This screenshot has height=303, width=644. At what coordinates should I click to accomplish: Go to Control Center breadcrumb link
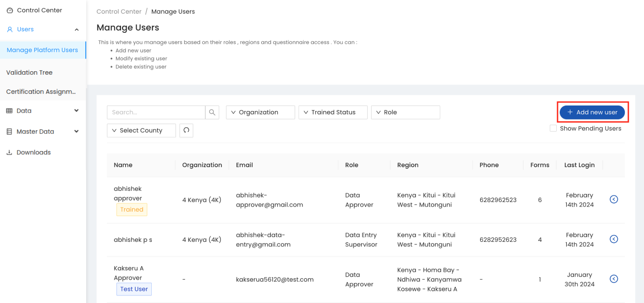119,11
